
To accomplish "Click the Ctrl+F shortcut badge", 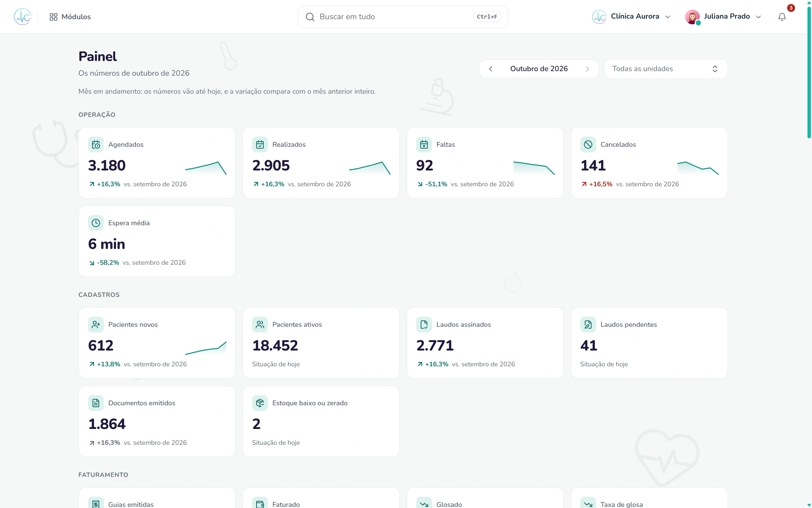I will coord(487,17).
